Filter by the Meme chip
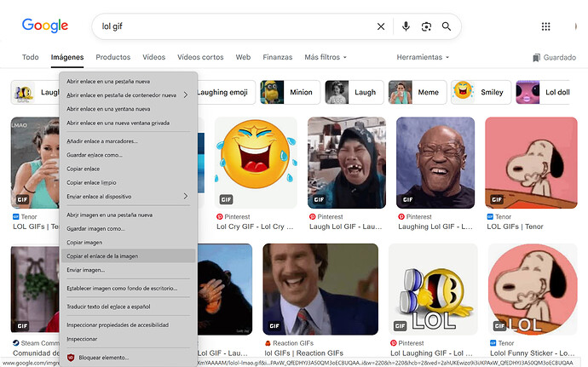 click(x=418, y=92)
